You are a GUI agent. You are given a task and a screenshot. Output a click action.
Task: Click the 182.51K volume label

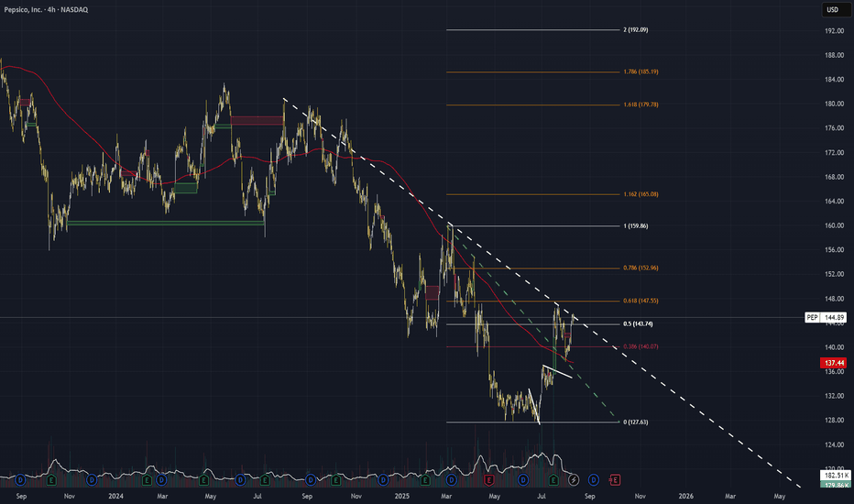[835, 476]
